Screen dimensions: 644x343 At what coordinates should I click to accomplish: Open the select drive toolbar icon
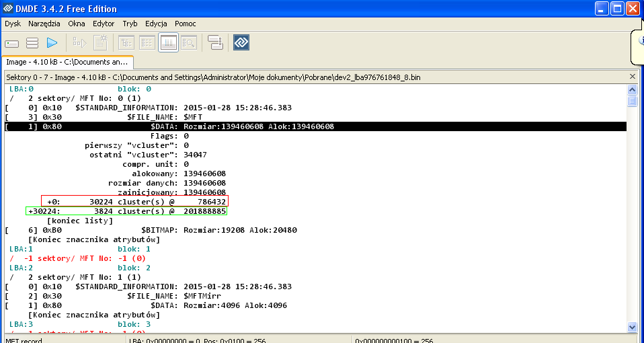coord(12,43)
